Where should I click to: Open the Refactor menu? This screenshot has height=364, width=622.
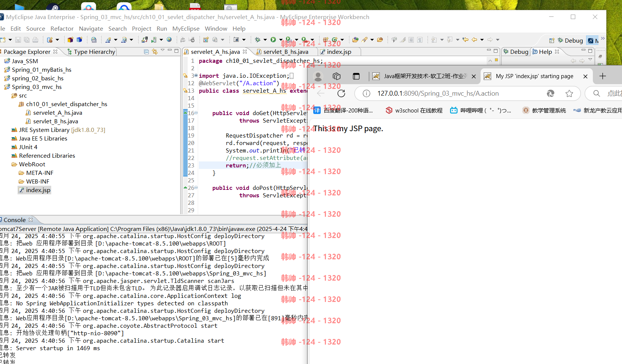click(x=62, y=28)
